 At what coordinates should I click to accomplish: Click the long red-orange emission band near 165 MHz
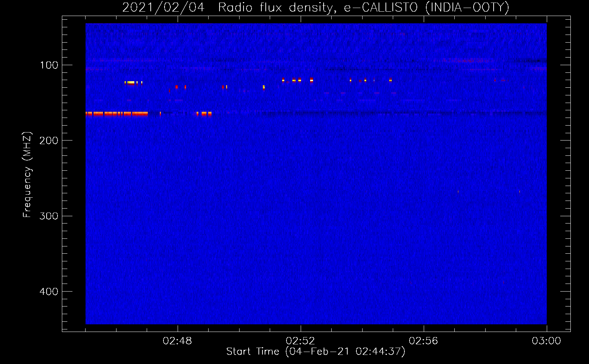116,114
